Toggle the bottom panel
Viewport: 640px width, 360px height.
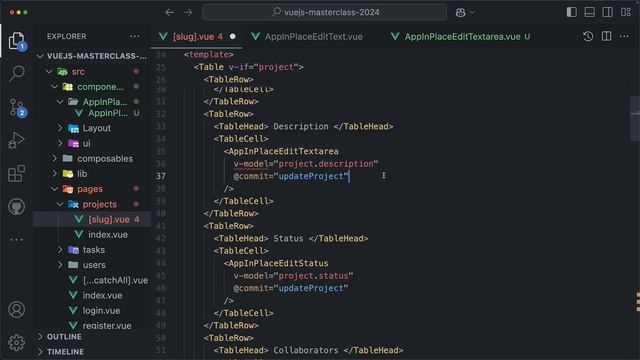tap(589, 12)
